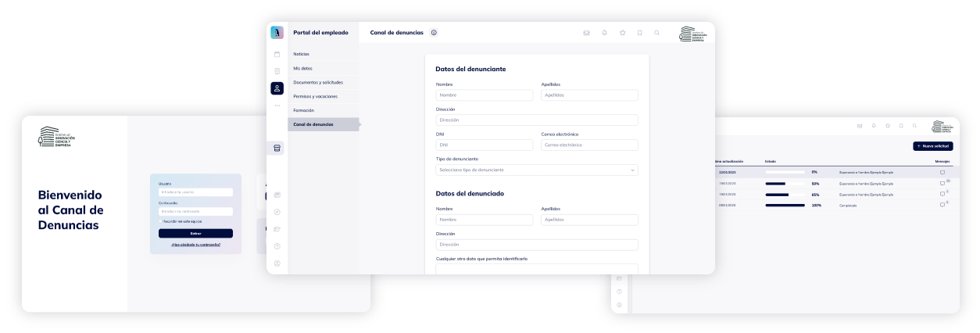Expand 'Selecciona tipo de denunciante' dropdown
980x333 pixels.
536,170
